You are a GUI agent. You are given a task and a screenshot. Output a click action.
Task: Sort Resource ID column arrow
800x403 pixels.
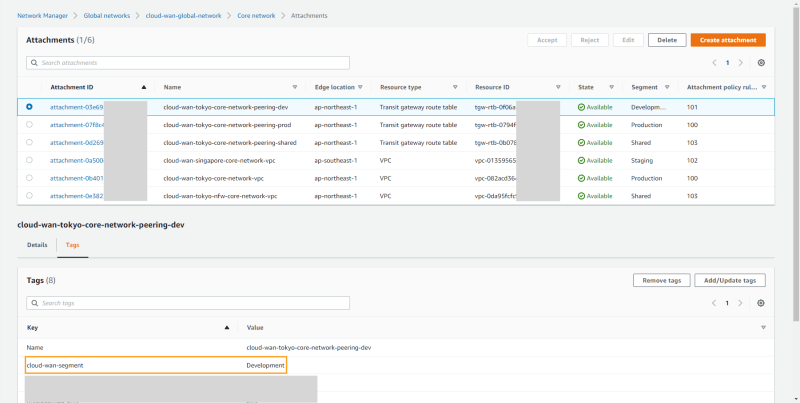558,87
